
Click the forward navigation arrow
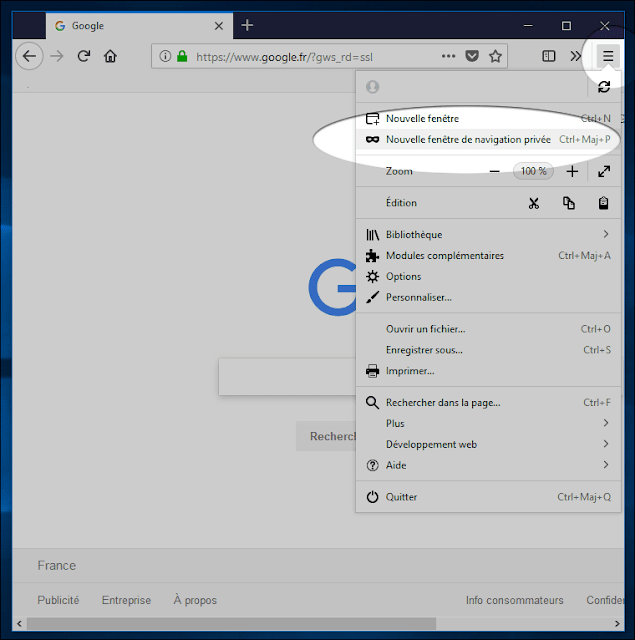(x=57, y=56)
